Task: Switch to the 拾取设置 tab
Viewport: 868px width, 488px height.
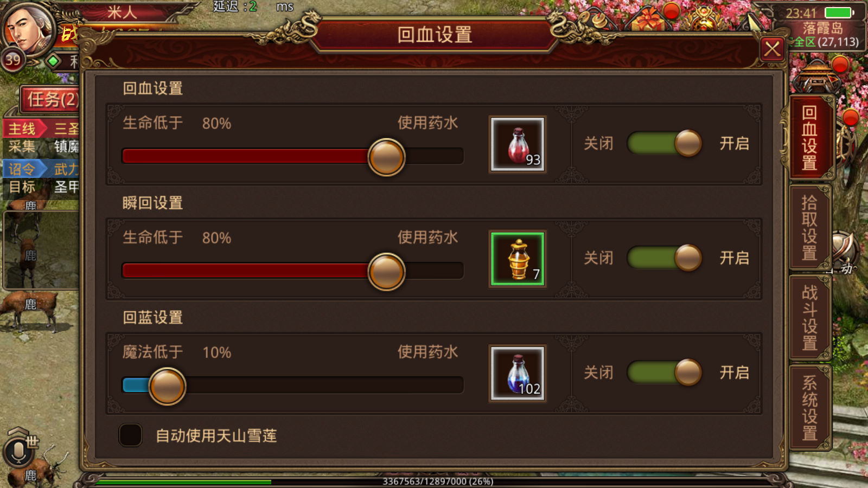Action: pyautogui.click(x=810, y=228)
